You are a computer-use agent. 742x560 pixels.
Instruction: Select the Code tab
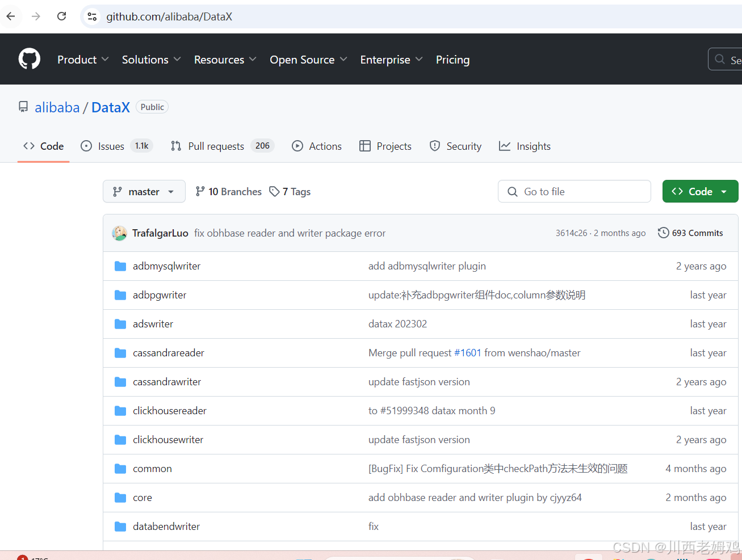pyautogui.click(x=43, y=146)
